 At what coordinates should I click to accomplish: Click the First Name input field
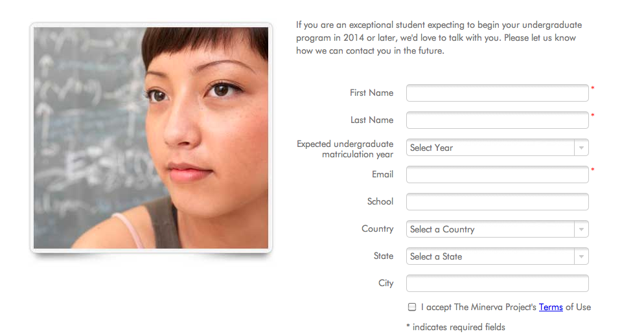[x=498, y=93]
